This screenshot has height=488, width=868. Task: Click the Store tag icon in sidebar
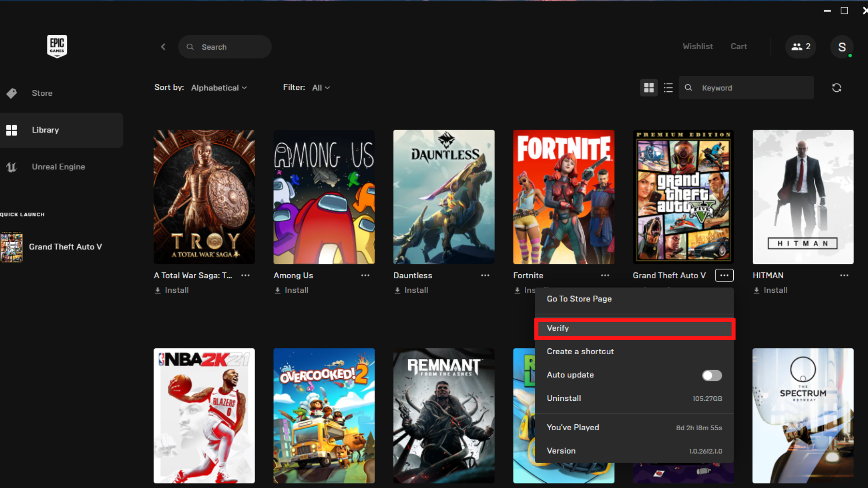[12, 93]
